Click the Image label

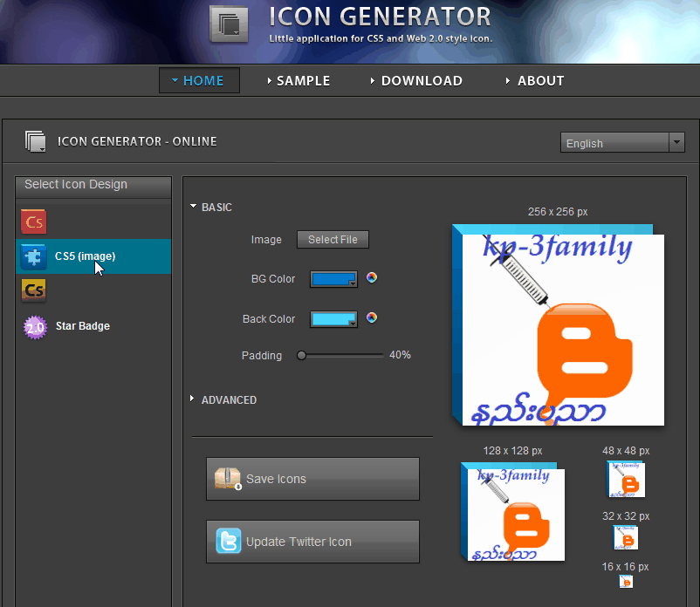click(x=266, y=240)
